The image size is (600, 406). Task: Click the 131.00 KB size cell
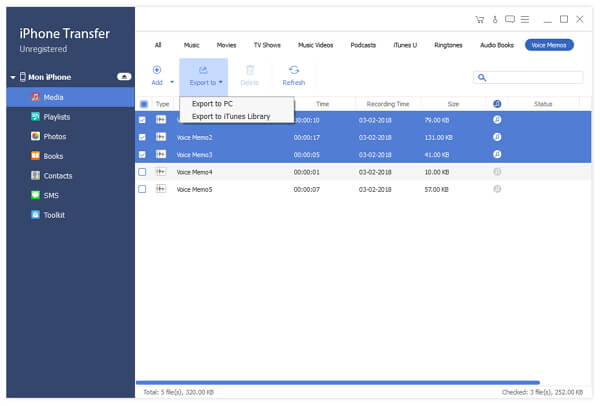[439, 137]
